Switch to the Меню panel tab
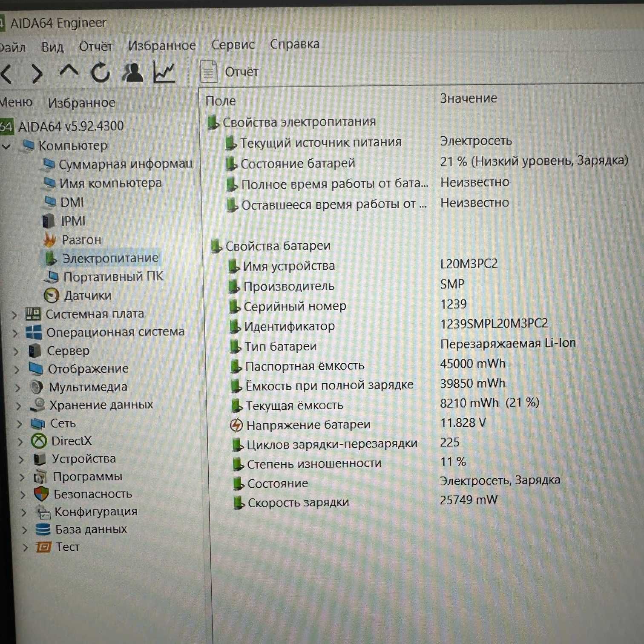Screen dimensions: 644x644 [16, 102]
